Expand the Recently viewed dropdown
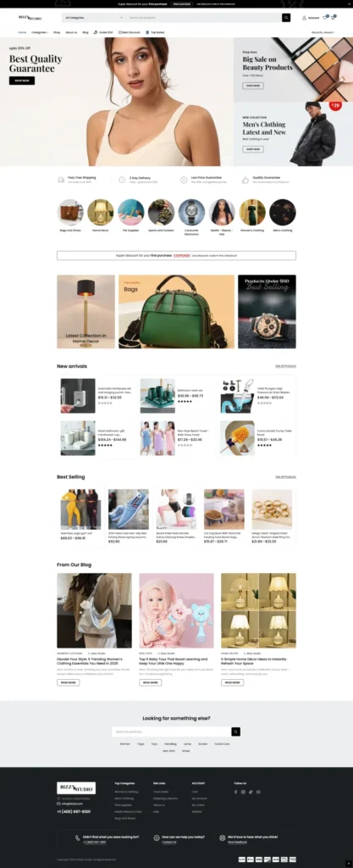Image resolution: width=353 pixels, height=868 pixels. (x=323, y=33)
